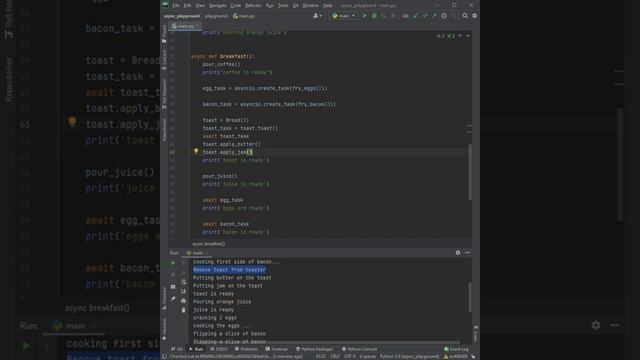
Task: Commit changes using the checkmark icon
Action: tap(425, 16)
